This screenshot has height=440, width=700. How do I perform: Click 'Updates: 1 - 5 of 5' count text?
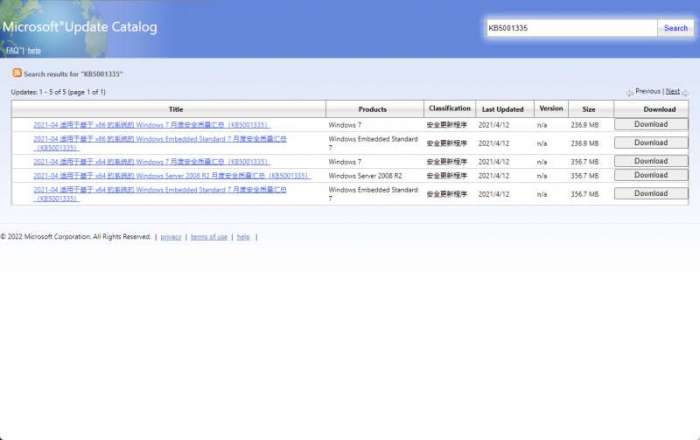point(58,92)
